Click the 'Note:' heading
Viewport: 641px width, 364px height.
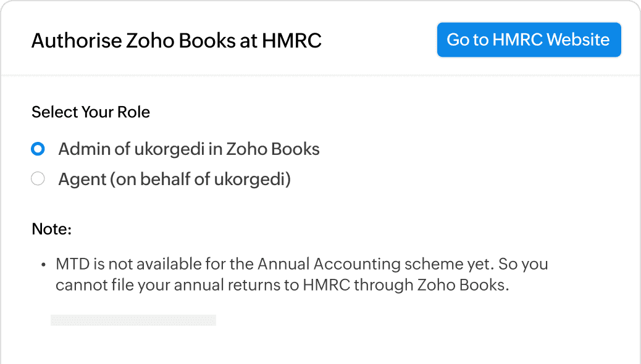(52, 230)
